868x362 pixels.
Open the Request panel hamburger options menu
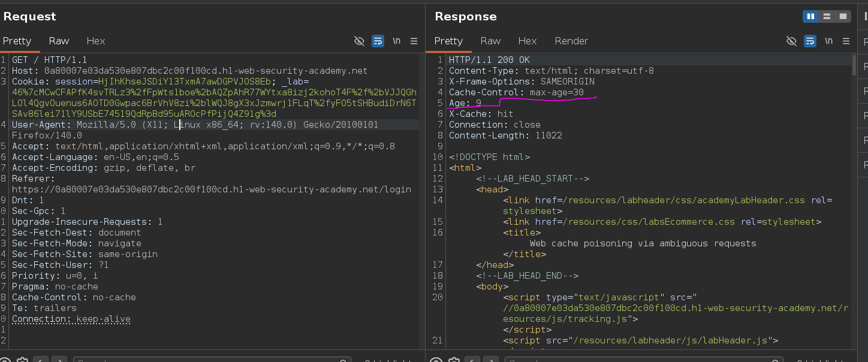(x=414, y=41)
